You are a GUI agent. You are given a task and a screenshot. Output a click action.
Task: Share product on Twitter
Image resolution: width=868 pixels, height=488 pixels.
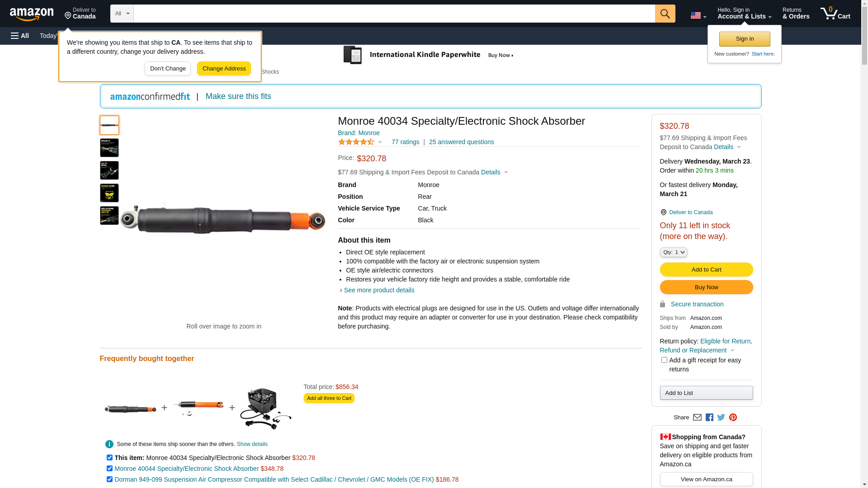pyautogui.click(x=721, y=418)
